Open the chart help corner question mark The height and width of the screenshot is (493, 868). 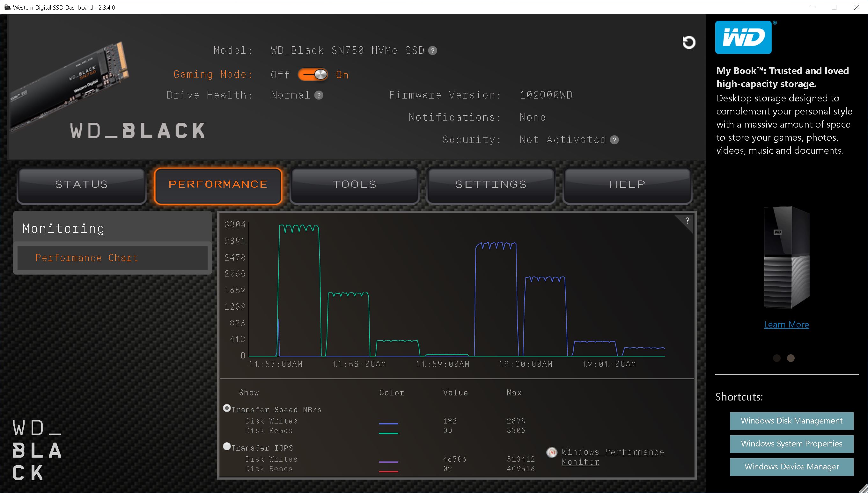pos(687,221)
